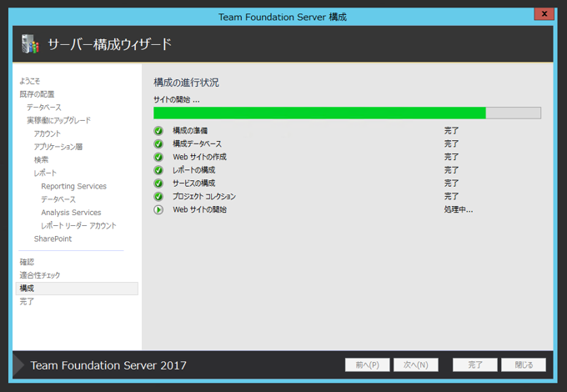The image size is (567, 392).
Task: Click the プロジェクト コレクション task label
Action: pos(204,196)
